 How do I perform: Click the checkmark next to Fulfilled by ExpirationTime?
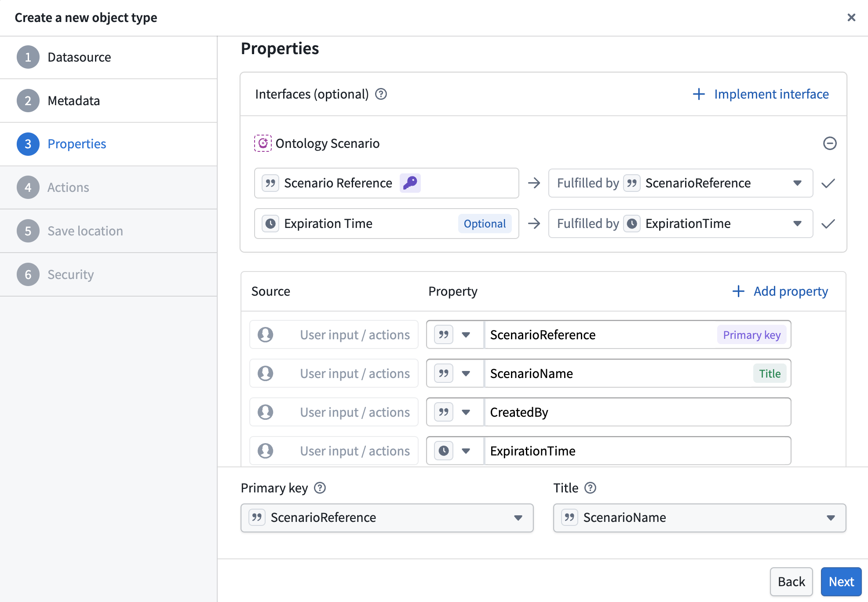(828, 224)
